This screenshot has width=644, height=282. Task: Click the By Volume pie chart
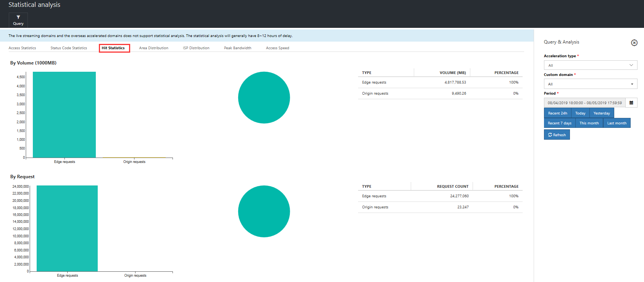(264, 98)
